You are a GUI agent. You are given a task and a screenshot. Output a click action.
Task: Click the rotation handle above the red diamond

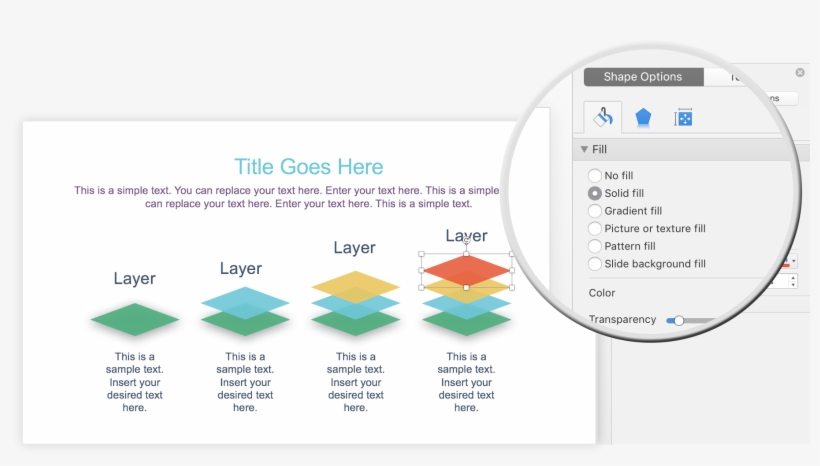click(466, 241)
